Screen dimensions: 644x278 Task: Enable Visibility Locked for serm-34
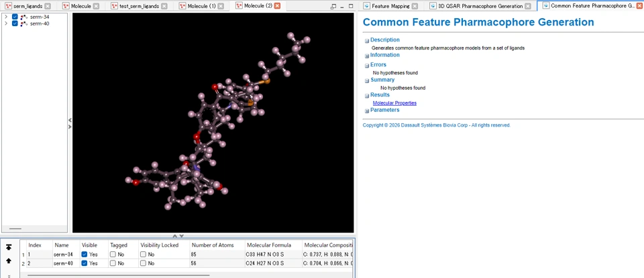pyautogui.click(x=144, y=254)
